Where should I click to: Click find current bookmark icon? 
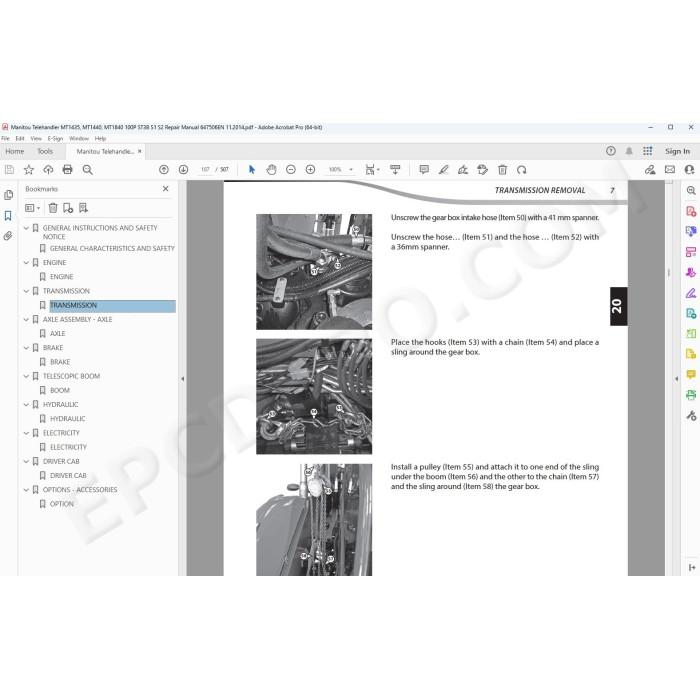[83, 208]
